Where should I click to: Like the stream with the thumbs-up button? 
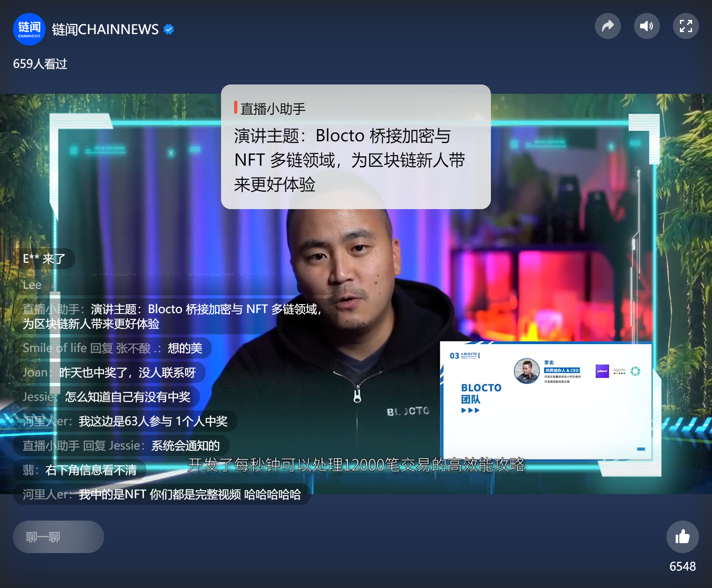pos(682,537)
